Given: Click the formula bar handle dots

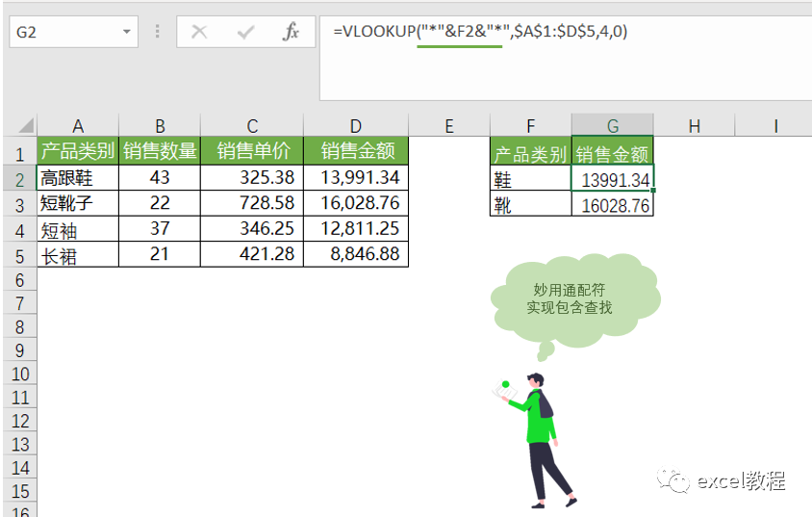Looking at the screenshot, I should (158, 32).
